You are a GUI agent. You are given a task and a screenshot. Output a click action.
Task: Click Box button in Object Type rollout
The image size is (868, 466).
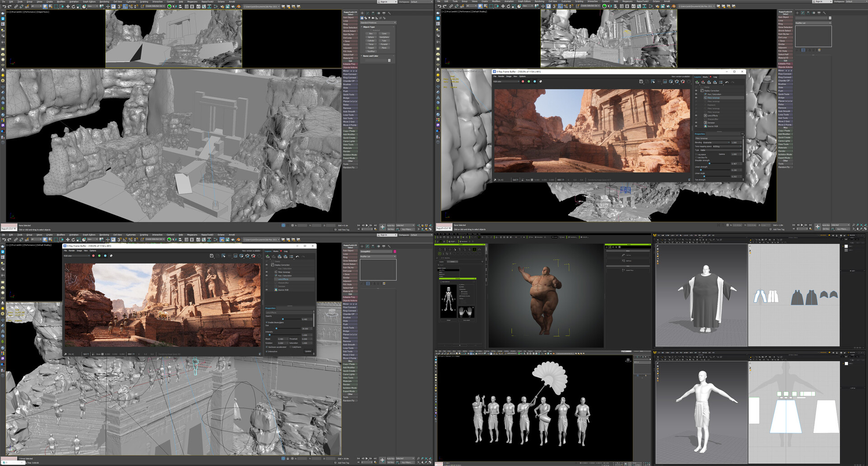click(x=371, y=33)
